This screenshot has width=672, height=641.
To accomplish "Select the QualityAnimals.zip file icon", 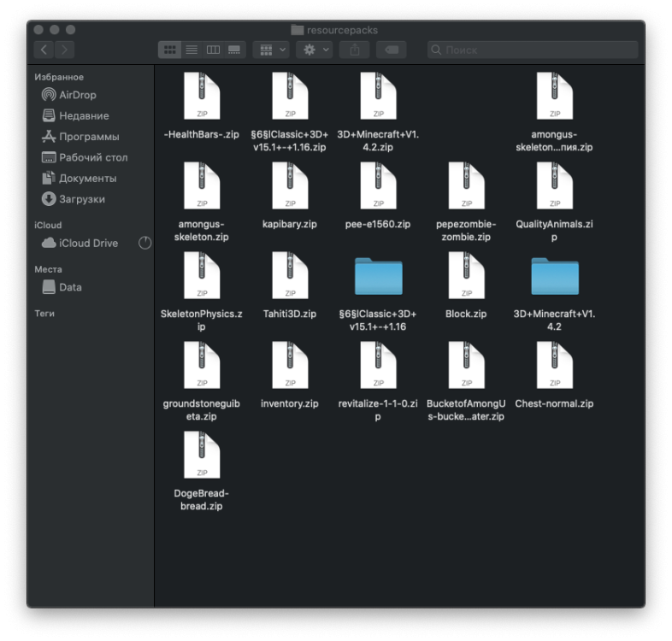I will 555,185.
